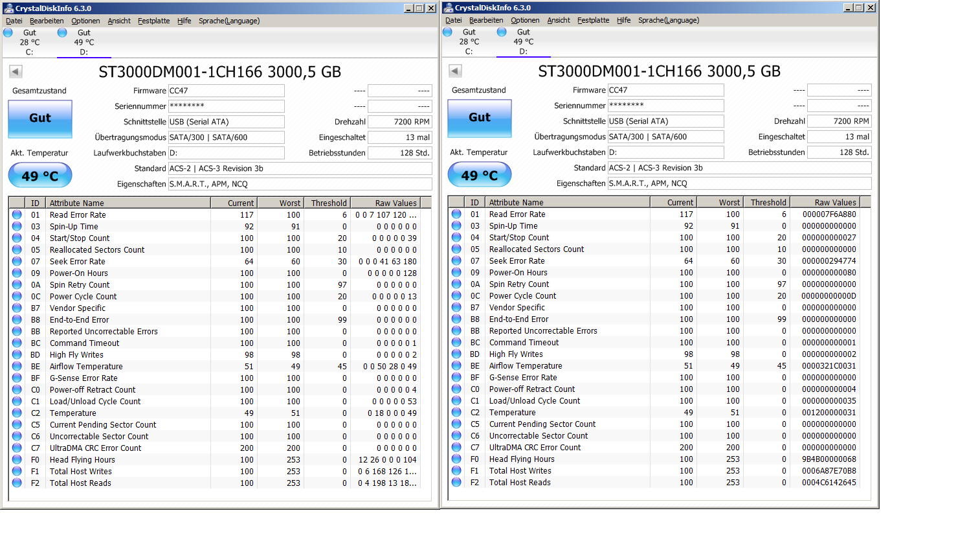The height and width of the screenshot is (539, 980).
Task: Click Drehzahl 7200 RPM field in left window
Action: click(399, 122)
